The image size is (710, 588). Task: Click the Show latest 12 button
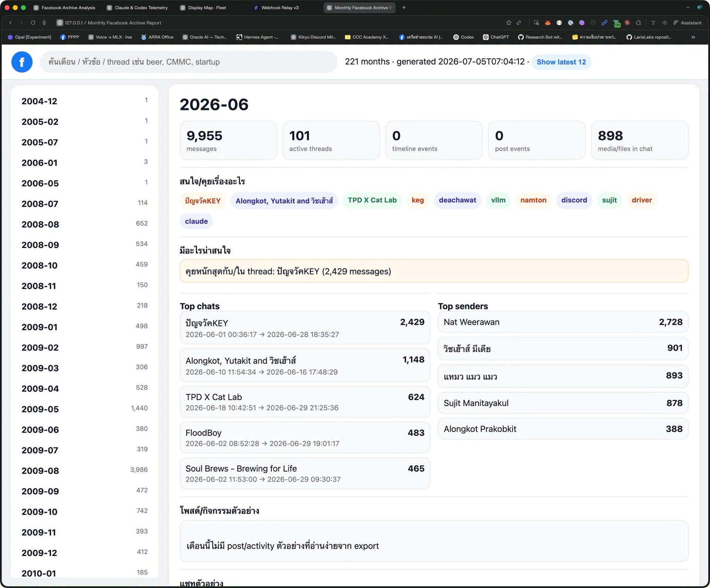pyautogui.click(x=561, y=62)
